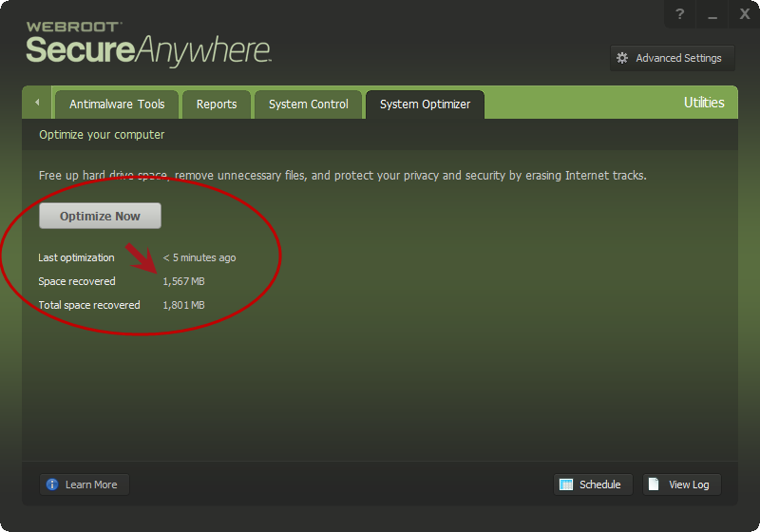Click the 'Last optimization' label

[77, 257]
